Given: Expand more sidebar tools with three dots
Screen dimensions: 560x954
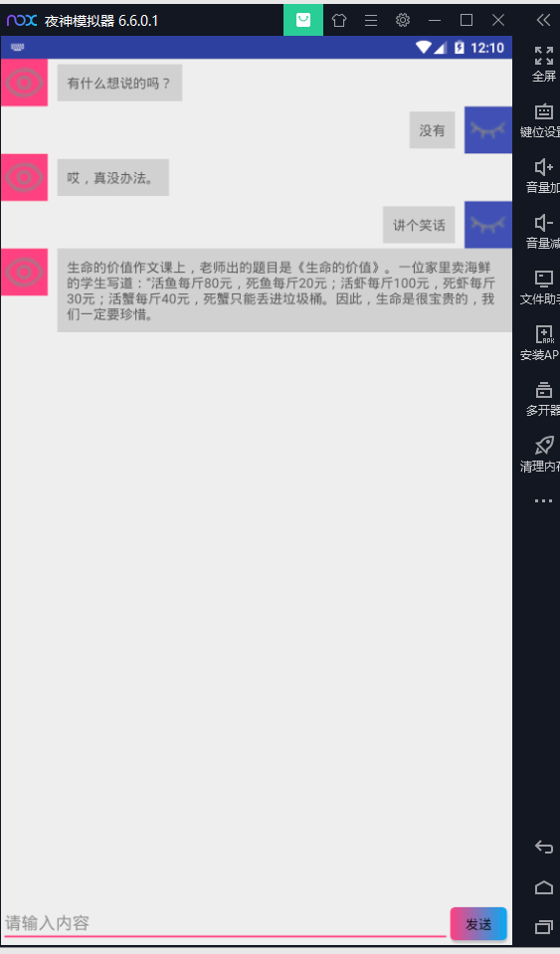Looking at the screenshot, I should click(543, 500).
